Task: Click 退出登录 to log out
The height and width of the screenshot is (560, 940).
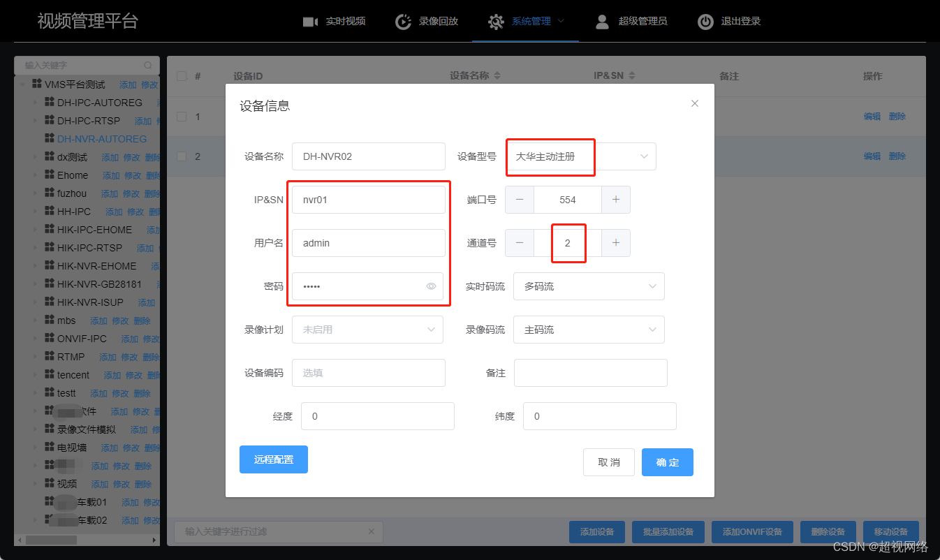Action: pos(741,21)
